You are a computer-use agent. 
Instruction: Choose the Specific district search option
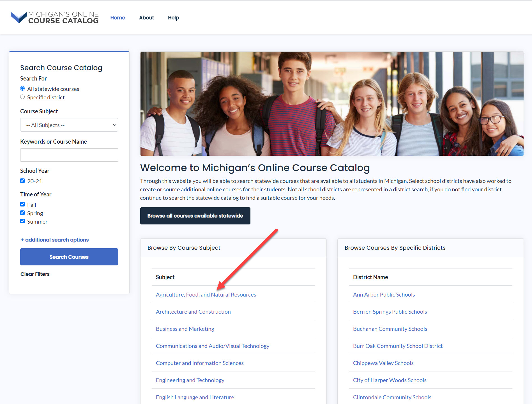point(22,97)
